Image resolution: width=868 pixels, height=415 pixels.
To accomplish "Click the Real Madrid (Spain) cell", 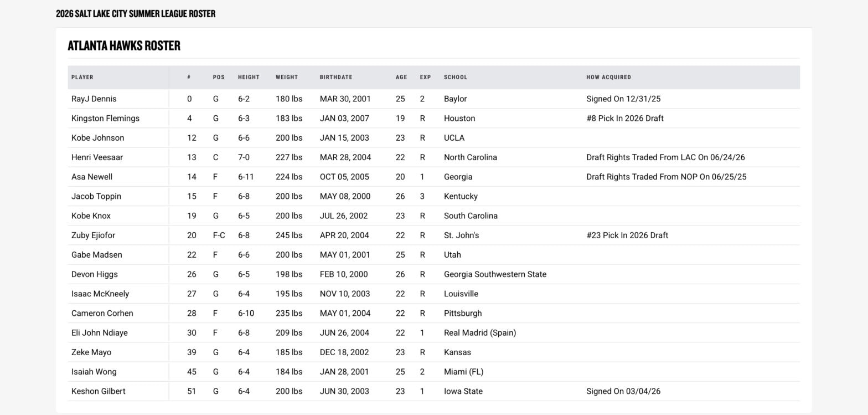I will click(480, 332).
